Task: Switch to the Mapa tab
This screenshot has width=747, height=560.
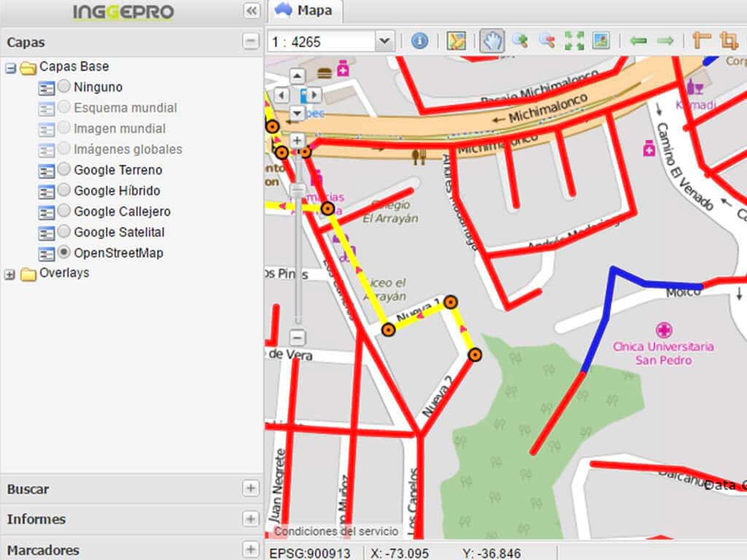Action: coord(306,11)
